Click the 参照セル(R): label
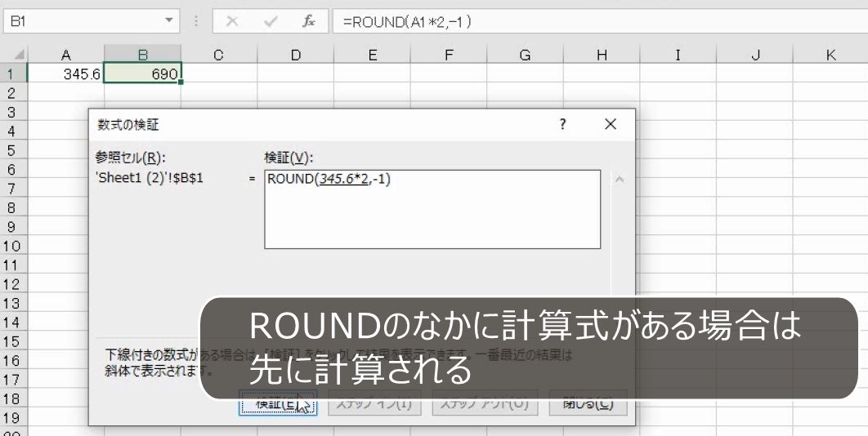This screenshot has width=868, height=436. [x=130, y=158]
